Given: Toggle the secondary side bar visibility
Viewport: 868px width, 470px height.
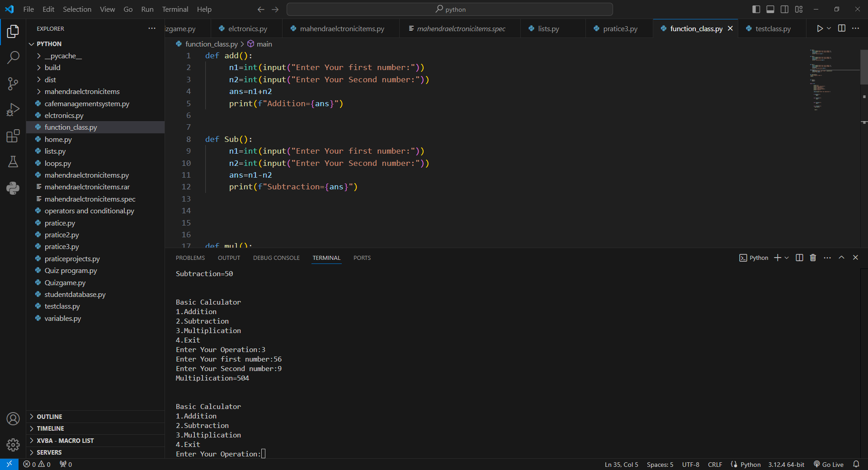Looking at the screenshot, I should click(x=785, y=9).
